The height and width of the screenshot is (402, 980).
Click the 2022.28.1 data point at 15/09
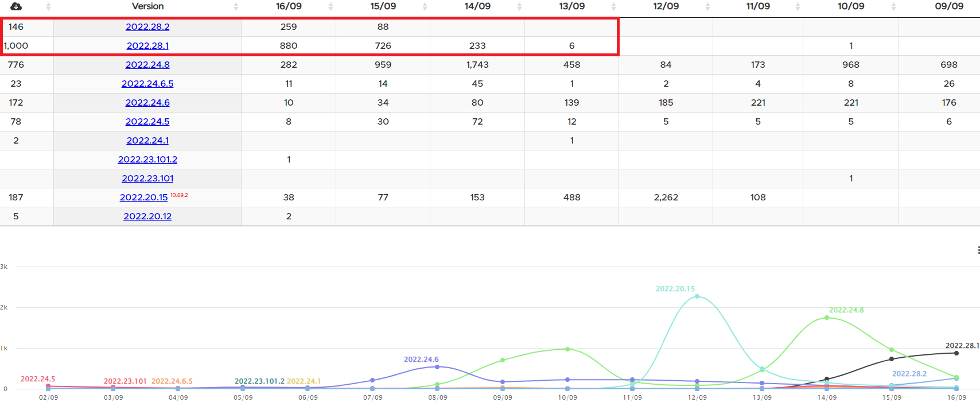tap(892, 359)
